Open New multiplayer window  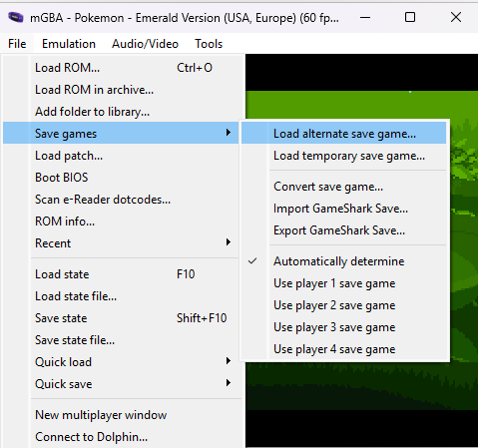point(121,415)
